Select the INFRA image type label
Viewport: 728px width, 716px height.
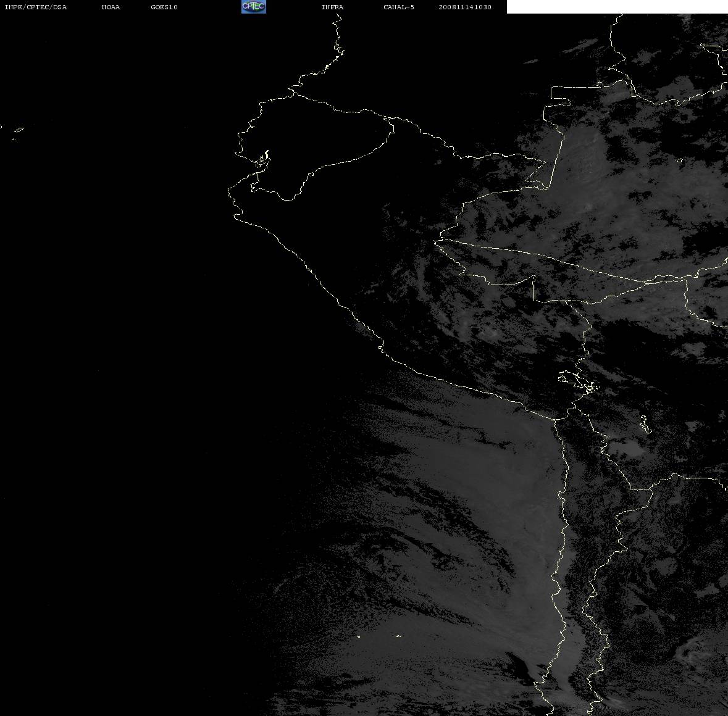pyautogui.click(x=332, y=7)
